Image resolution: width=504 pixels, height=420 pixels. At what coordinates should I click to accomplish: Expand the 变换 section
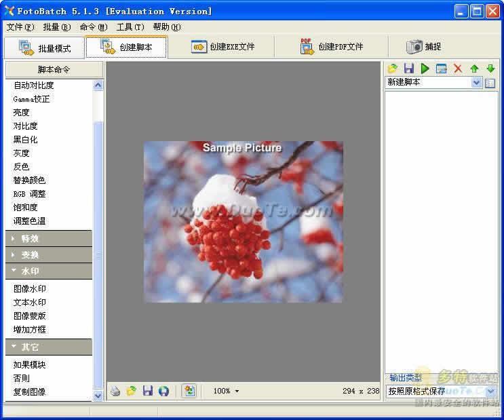pyautogui.click(x=49, y=255)
